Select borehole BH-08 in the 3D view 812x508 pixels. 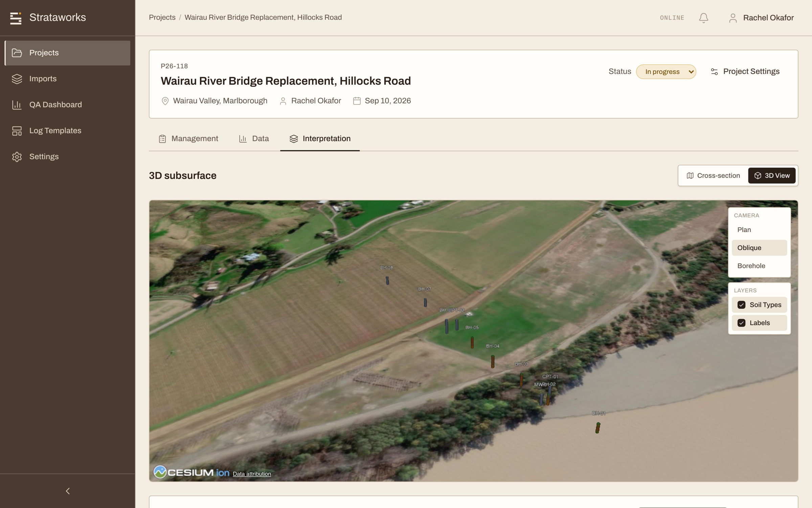pos(387,280)
